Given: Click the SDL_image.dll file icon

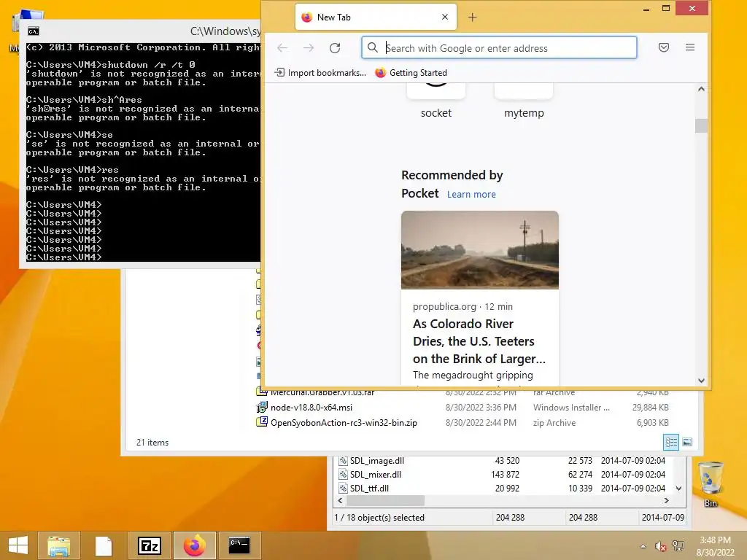Looking at the screenshot, I should [343, 461].
